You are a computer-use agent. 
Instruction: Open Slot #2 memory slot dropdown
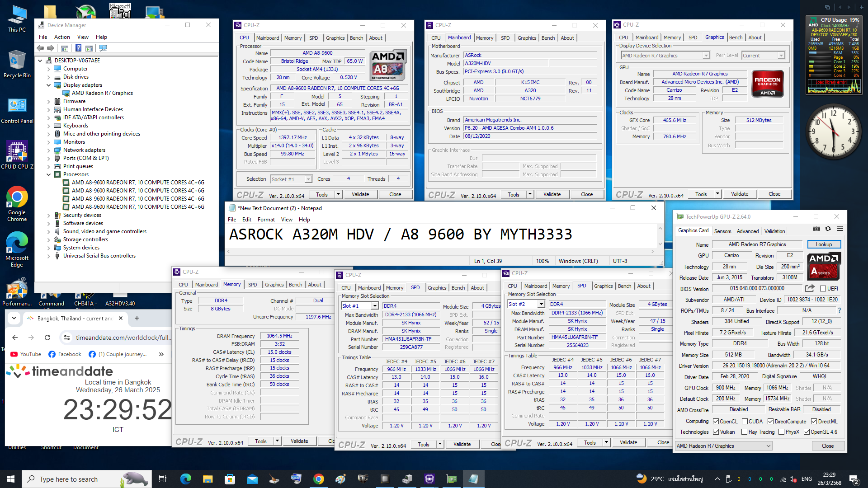click(x=526, y=304)
